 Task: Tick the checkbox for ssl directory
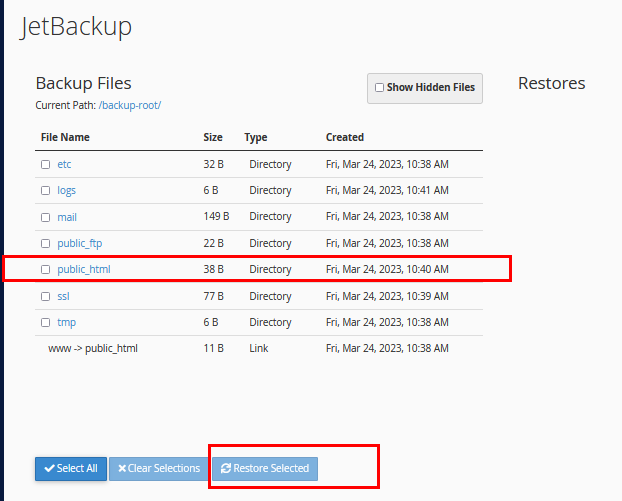click(46, 296)
